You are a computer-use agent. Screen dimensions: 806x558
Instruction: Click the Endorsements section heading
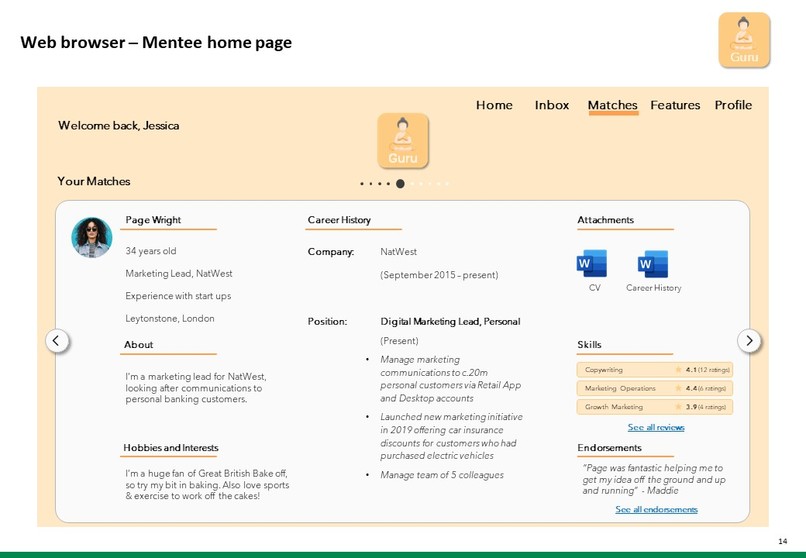pyautogui.click(x=609, y=448)
